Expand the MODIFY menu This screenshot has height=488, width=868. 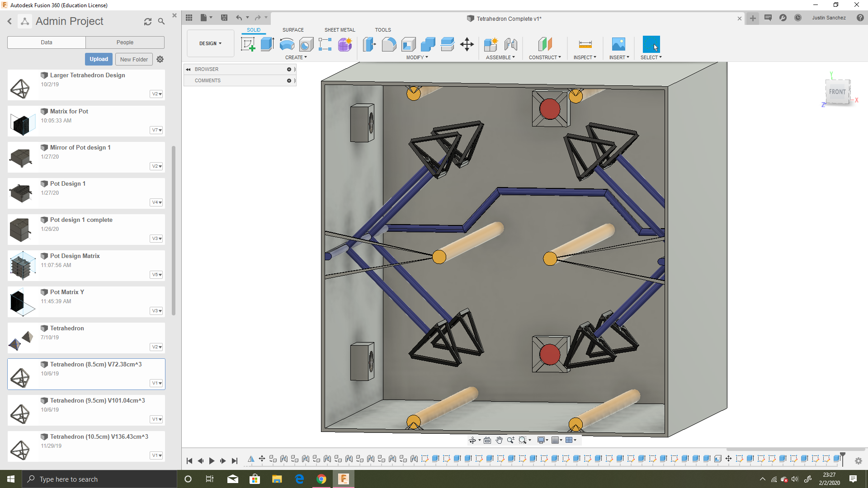(x=417, y=57)
